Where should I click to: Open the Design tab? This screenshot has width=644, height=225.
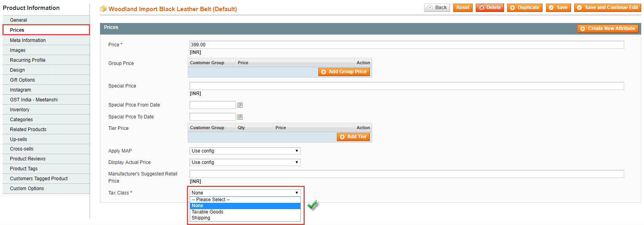click(46, 70)
